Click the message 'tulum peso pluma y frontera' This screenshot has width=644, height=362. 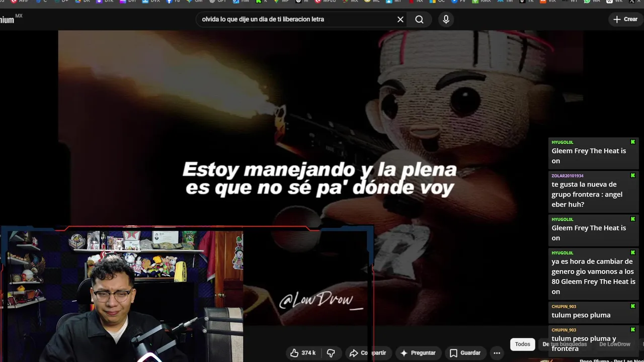594,340
